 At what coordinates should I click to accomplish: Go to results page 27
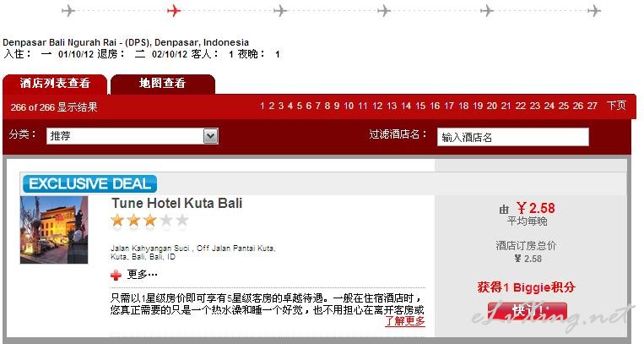[592, 106]
